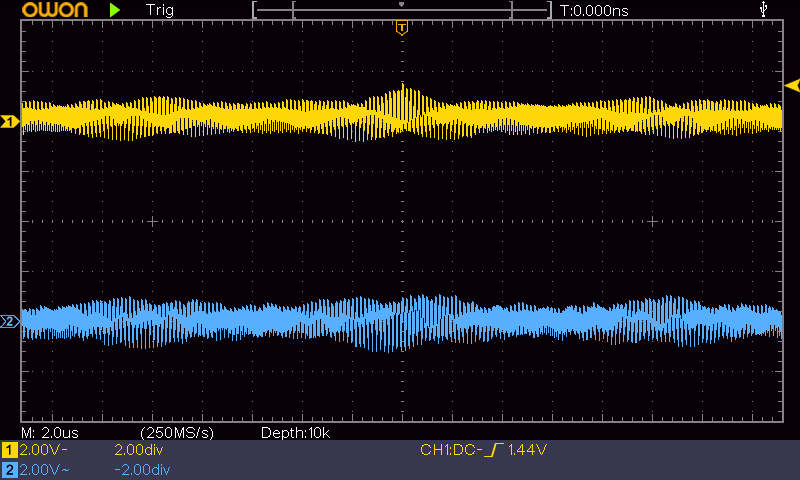The width and height of the screenshot is (800, 480).
Task: Select the yellow channel 1 ground marker
Action: point(9,122)
